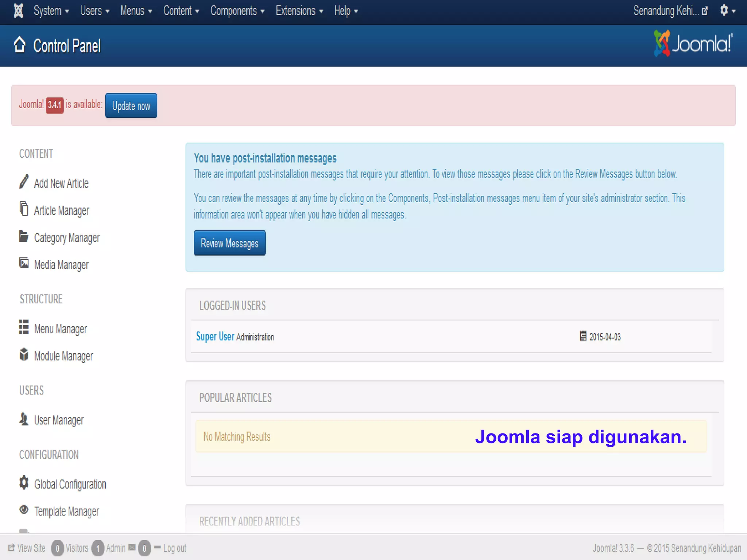Click the Recently Added Articles panel header
This screenshot has height=560, width=747.
click(249, 521)
